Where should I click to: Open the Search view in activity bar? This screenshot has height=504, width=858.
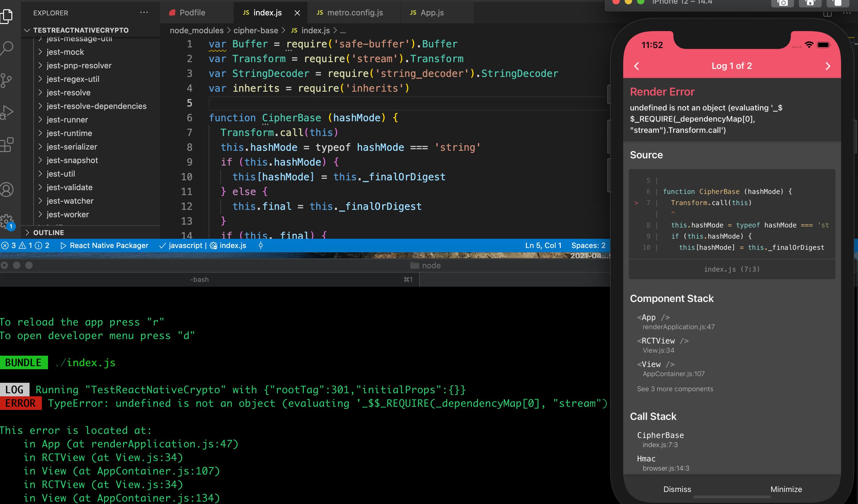[6, 48]
